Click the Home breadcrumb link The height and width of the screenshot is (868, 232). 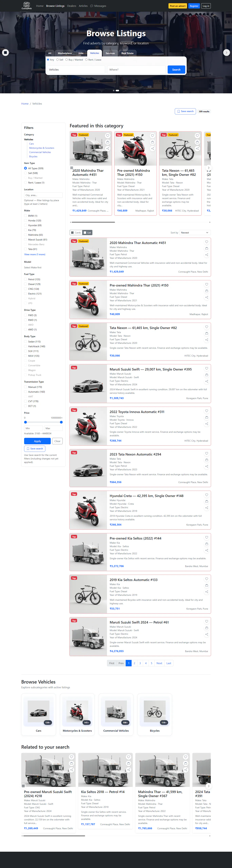(25, 104)
